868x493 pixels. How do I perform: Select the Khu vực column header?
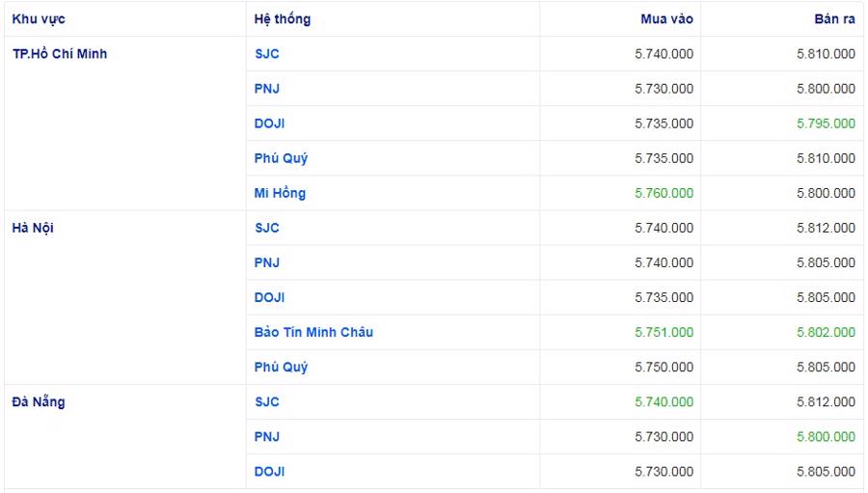coord(39,19)
